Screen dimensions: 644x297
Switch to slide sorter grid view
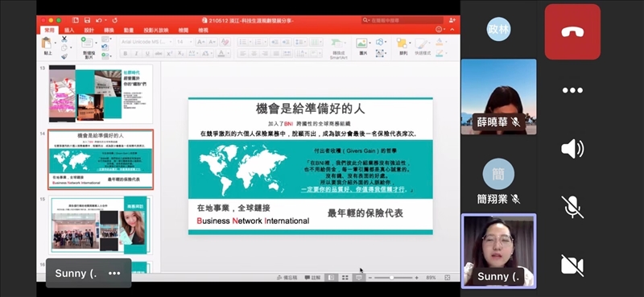pyautogui.click(x=345, y=278)
